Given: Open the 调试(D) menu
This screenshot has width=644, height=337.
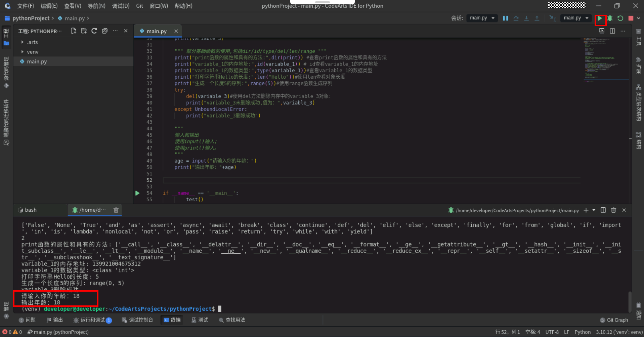Looking at the screenshot, I should click(121, 6).
